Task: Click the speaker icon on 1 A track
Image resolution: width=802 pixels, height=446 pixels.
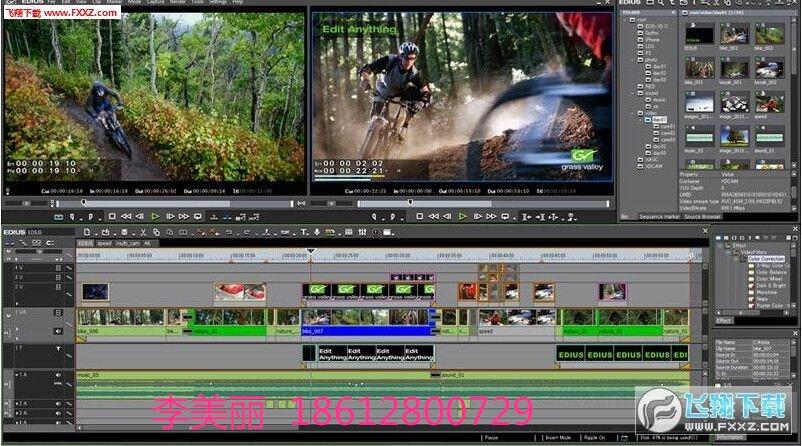Action: 57,375
